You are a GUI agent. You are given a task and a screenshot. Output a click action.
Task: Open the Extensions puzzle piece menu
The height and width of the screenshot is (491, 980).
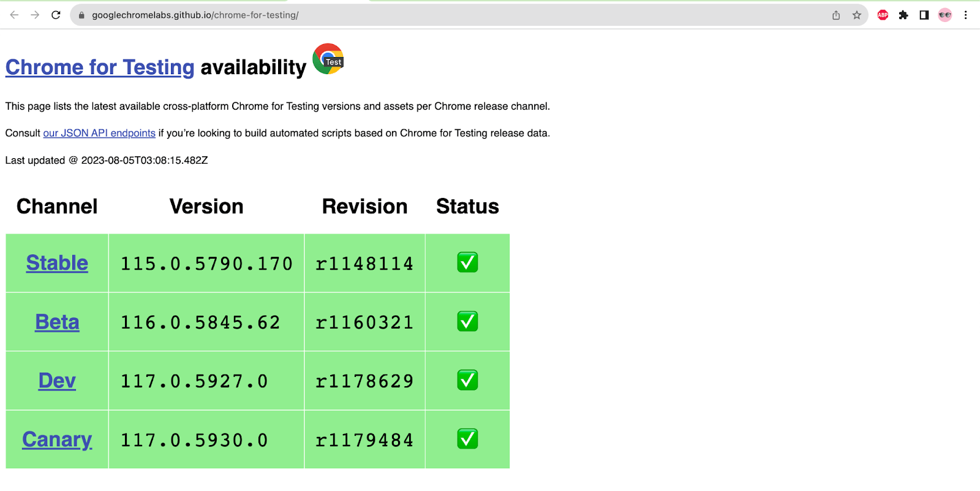pos(903,15)
